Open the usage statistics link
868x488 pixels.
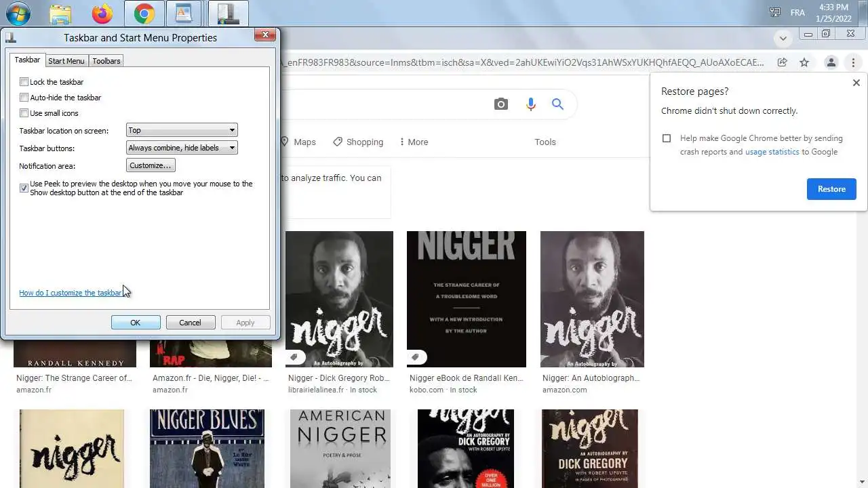coord(772,152)
